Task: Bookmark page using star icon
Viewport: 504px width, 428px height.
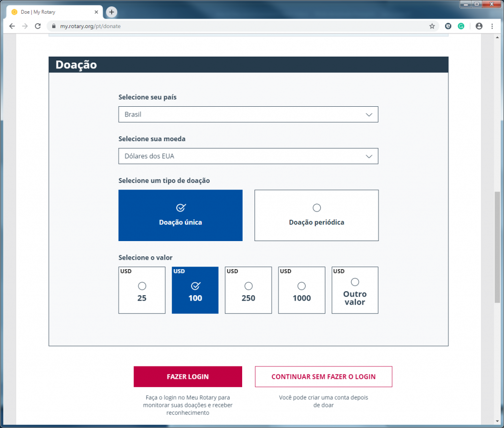Action: tap(432, 26)
